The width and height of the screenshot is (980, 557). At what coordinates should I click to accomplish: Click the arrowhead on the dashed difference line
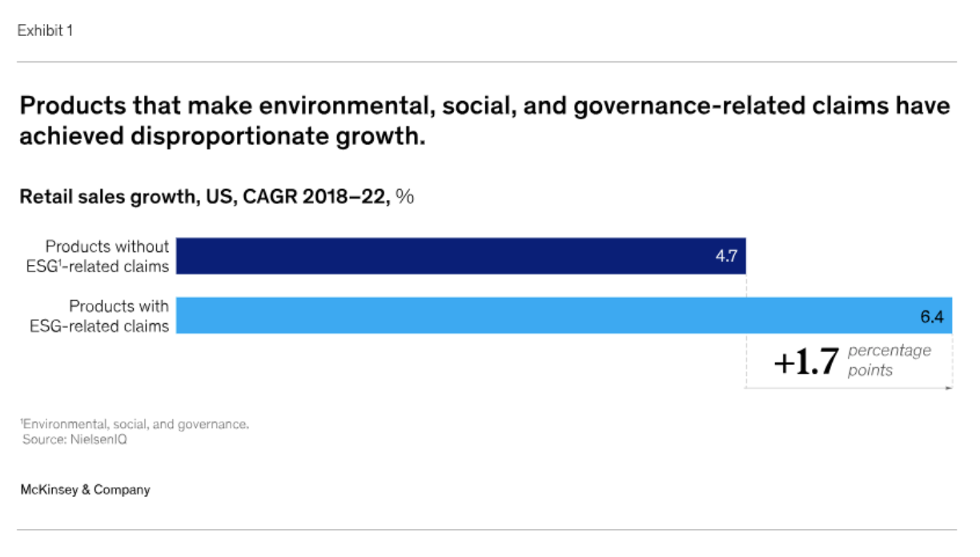pos(949,388)
